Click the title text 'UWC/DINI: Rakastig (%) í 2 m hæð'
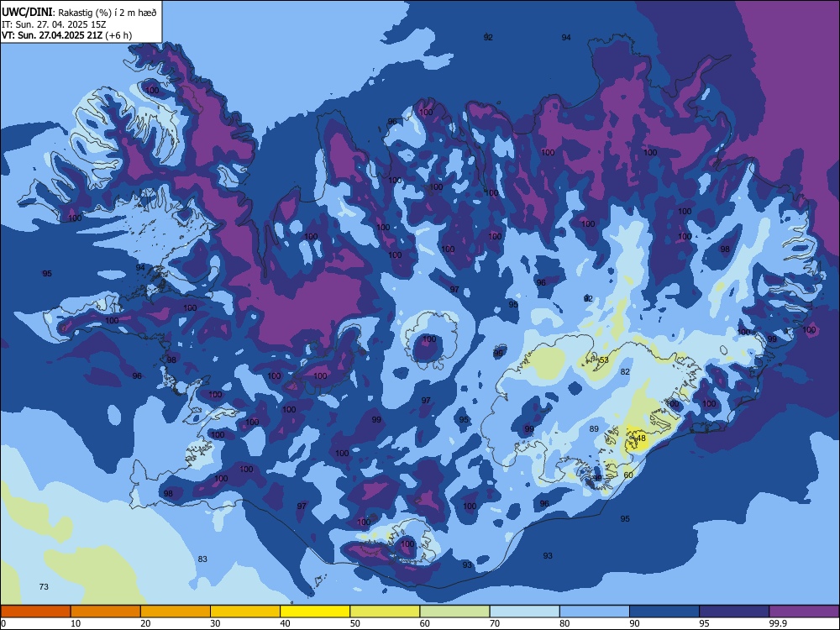The image size is (840, 630). 79,13
